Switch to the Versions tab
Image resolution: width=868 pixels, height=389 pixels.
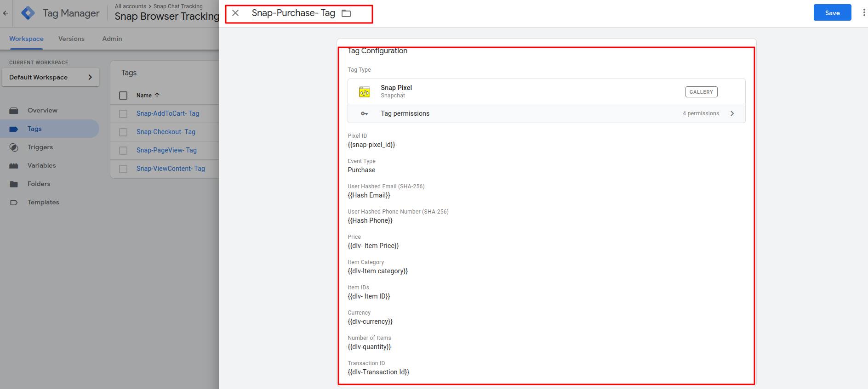71,39
